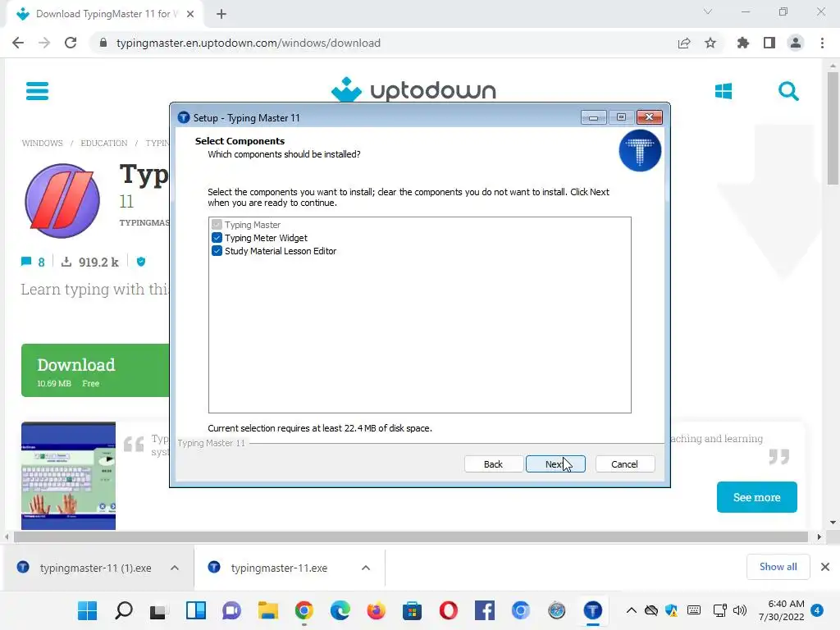This screenshot has height=630, width=840.
Task: Open Task View on taskbar
Action: click(158, 610)
